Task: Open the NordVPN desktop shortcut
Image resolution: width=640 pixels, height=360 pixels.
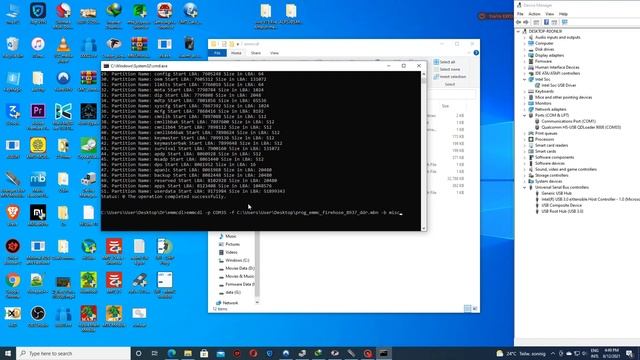Action: pyautogui.click(x=63, y=81)
